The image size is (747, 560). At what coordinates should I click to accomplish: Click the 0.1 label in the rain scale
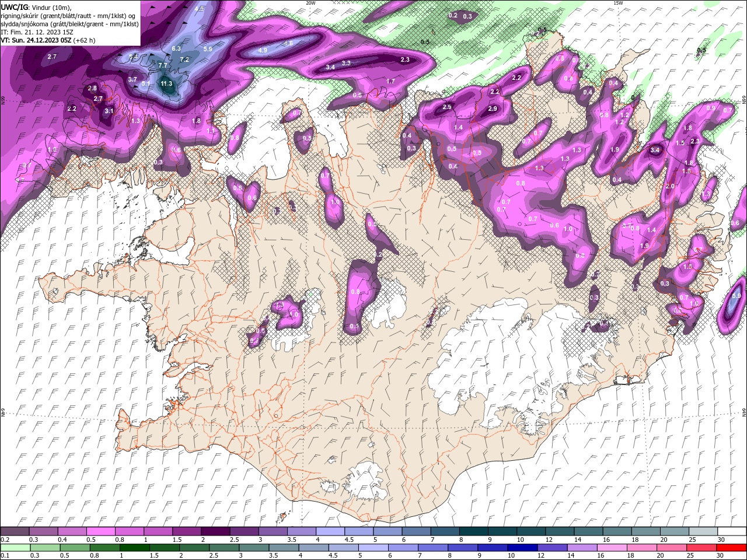tap(5, 555)
